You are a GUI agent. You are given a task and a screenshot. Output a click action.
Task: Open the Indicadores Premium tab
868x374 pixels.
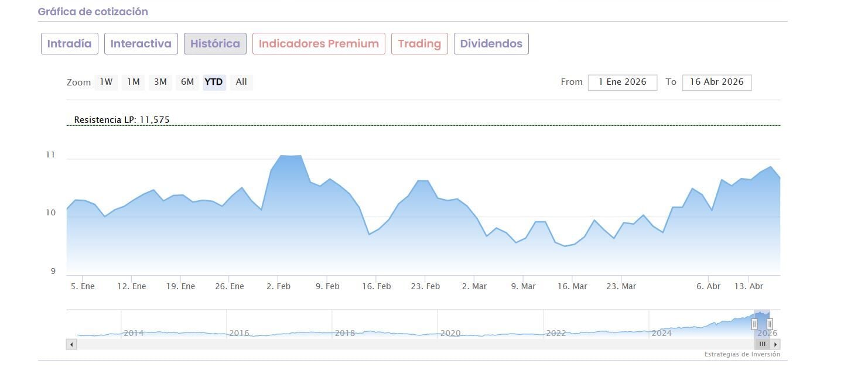click(x=319, y=44)
